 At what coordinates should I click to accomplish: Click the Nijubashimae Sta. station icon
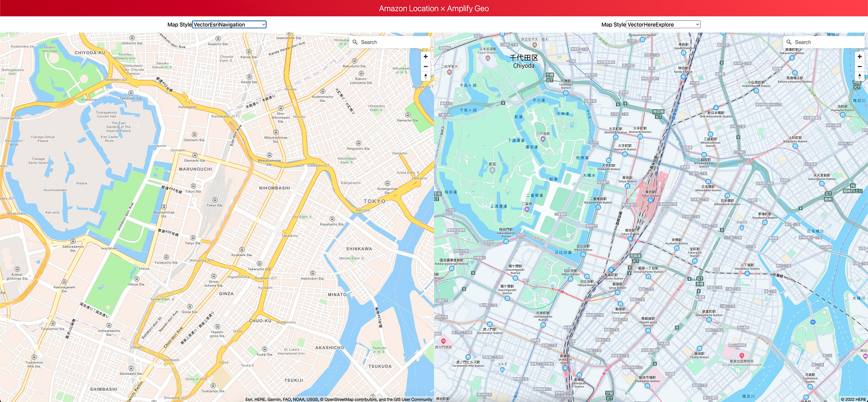coord(164,207)
